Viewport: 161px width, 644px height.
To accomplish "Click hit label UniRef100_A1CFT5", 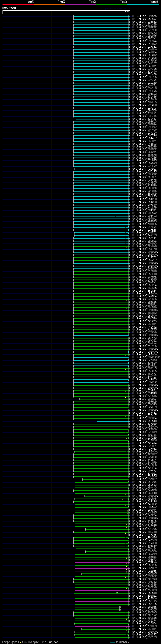I will point(144,330).
